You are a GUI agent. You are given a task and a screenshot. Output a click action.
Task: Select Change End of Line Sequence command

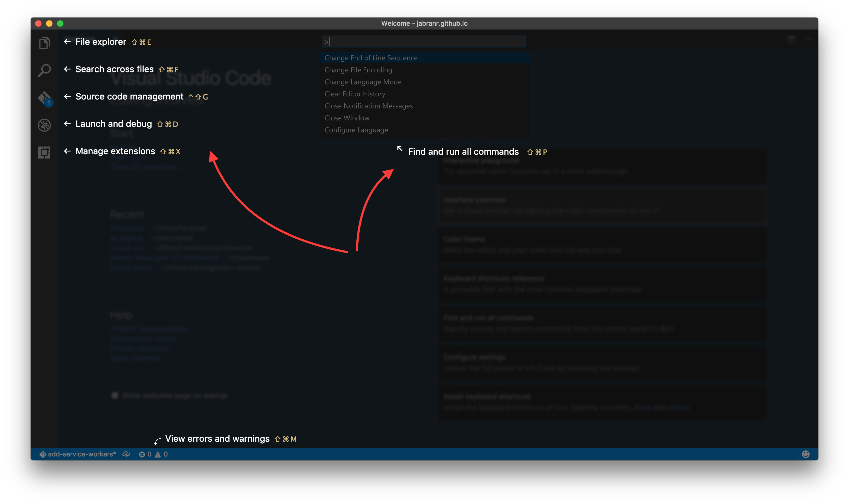[424, 58]
